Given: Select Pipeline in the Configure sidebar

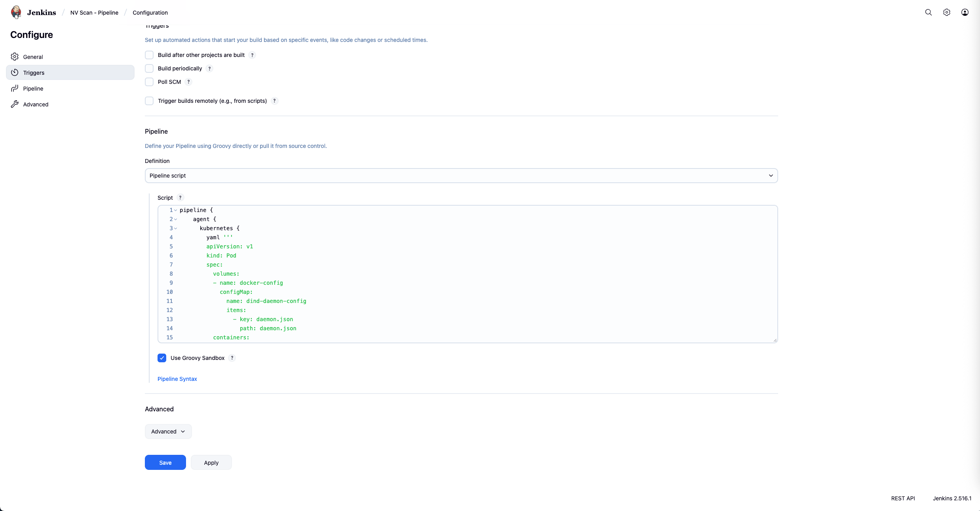Looking at the screenshot, I should (33, 89).
